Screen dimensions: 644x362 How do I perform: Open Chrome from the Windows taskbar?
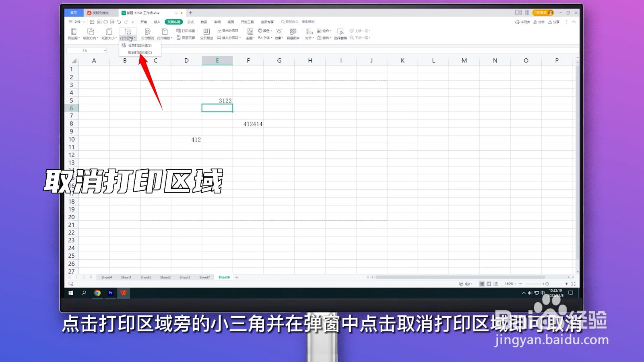click(x=97, y=293)
